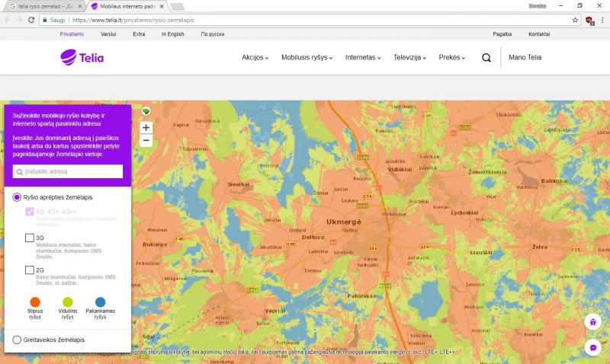The image size is (610, 364).
Task: Open the purple chat bubble icon
Action: [593, 347]
